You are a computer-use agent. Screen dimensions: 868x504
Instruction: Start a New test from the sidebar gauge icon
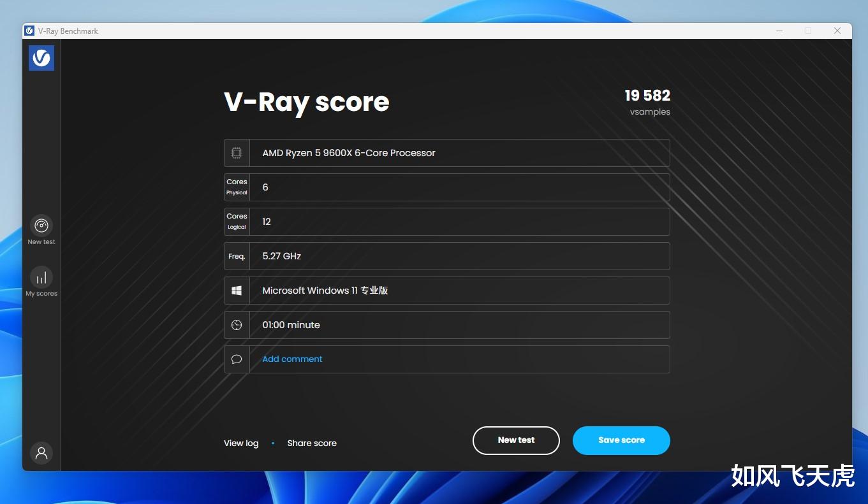click(x=41, y=226)
